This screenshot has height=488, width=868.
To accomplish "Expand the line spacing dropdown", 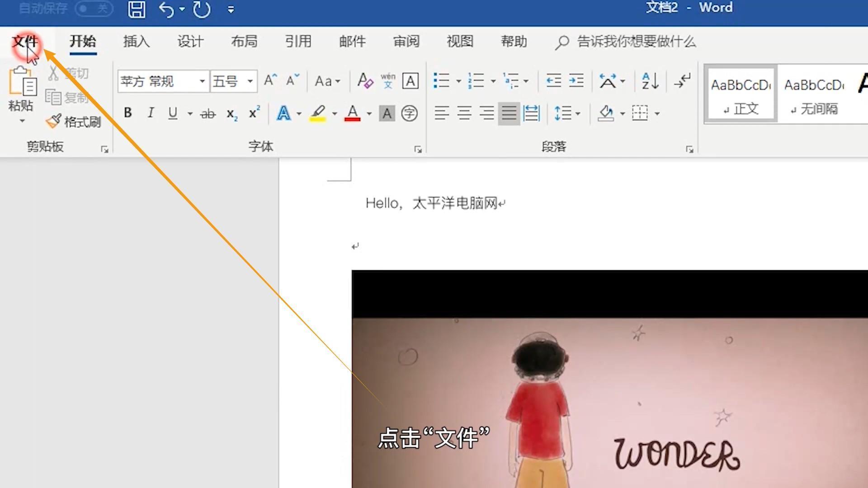I will 578,113.
